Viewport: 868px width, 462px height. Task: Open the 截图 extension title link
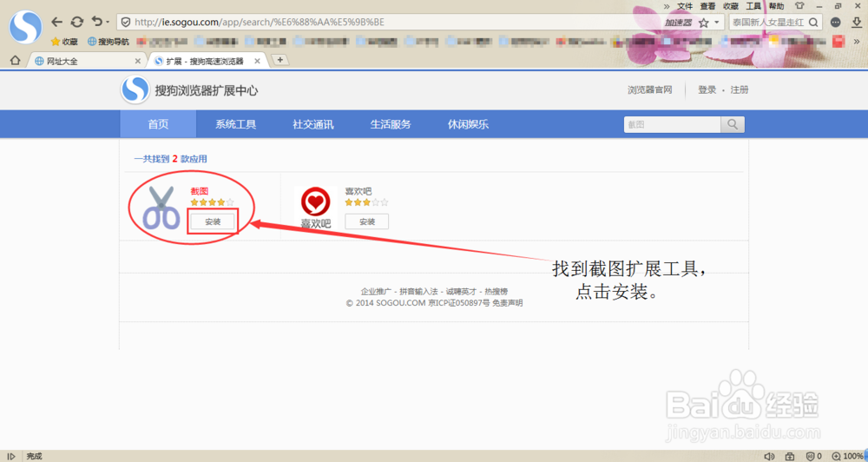coord(200,191)
